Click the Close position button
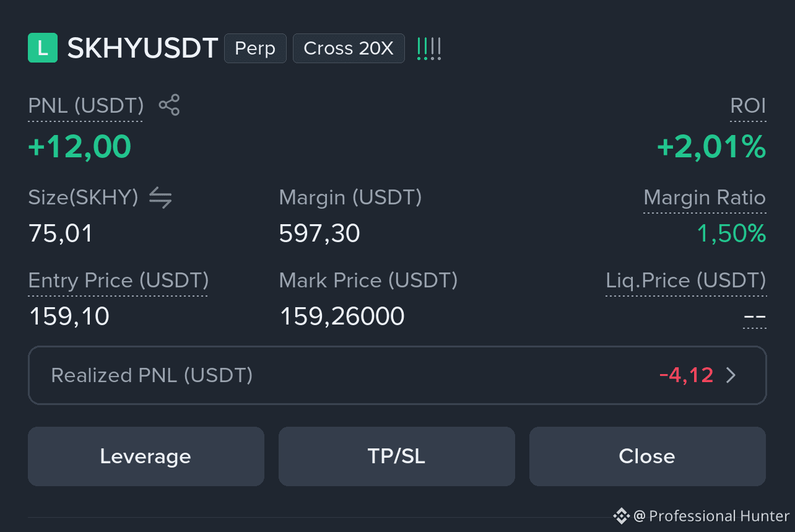Image resolution: width=795 pixels, height=532 pixels. pyautogui.click(x=648, y=456)
